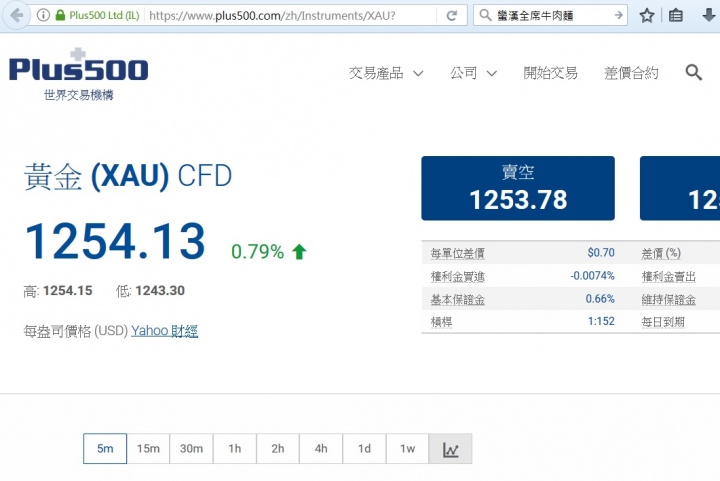Select the 30m chart interval

[191, 448]
